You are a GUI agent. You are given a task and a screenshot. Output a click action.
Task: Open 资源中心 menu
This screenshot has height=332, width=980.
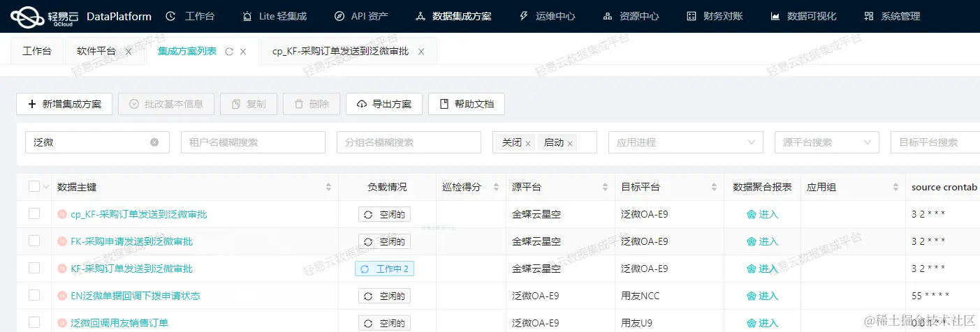(x=631, y=16)
